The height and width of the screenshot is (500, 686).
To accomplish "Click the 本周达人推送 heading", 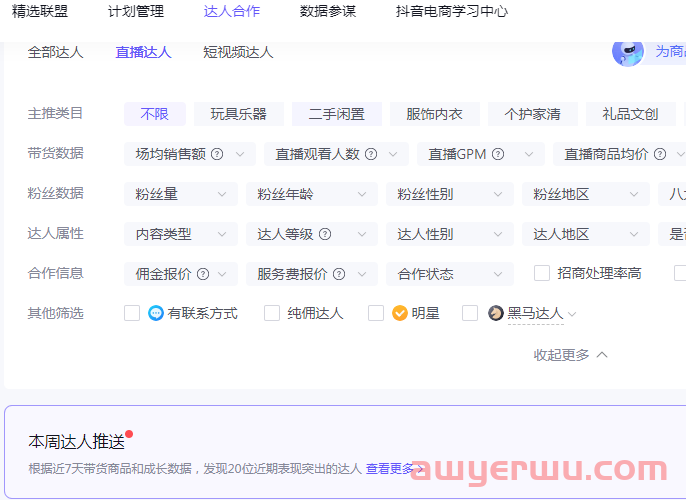I will point(77,442).
